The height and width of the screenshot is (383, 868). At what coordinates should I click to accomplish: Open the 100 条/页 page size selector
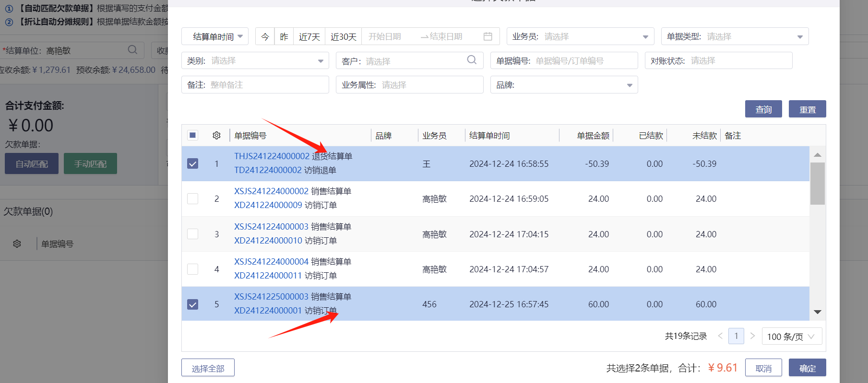792,337
